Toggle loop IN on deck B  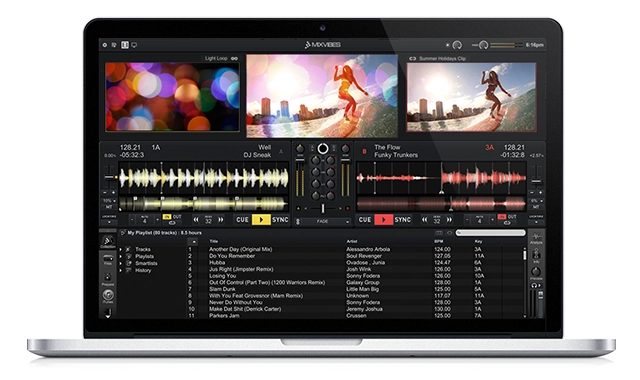[x=502, y=217]
